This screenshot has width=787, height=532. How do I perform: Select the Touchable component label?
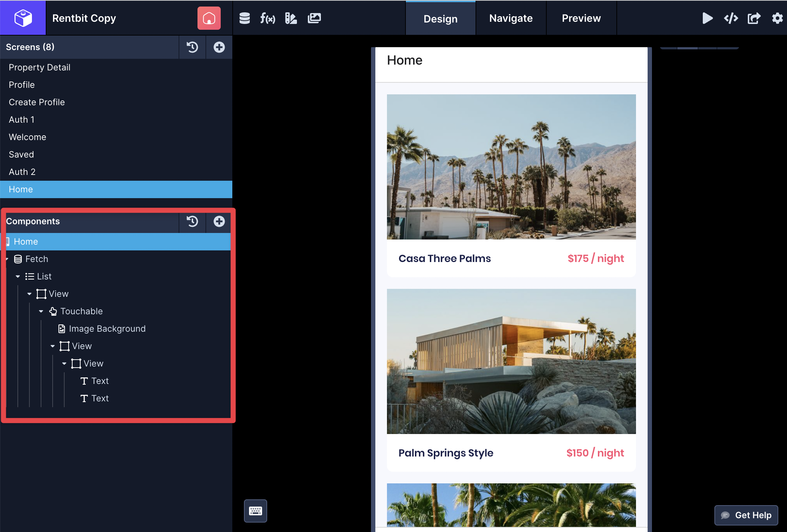[81, 311]
